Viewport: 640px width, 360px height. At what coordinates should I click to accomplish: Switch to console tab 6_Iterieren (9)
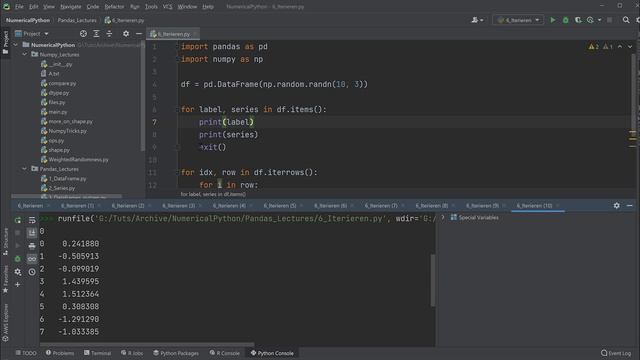pos(482,206)
